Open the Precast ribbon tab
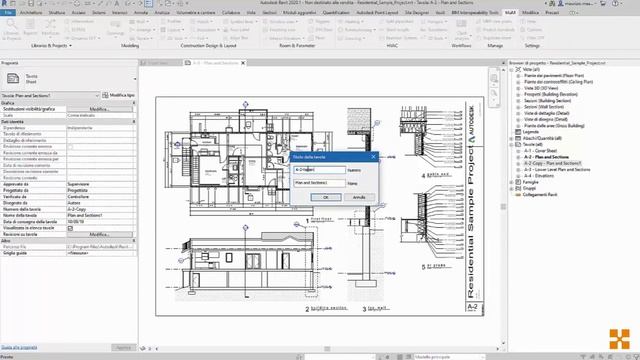The image size is (640, 360). 552,13
